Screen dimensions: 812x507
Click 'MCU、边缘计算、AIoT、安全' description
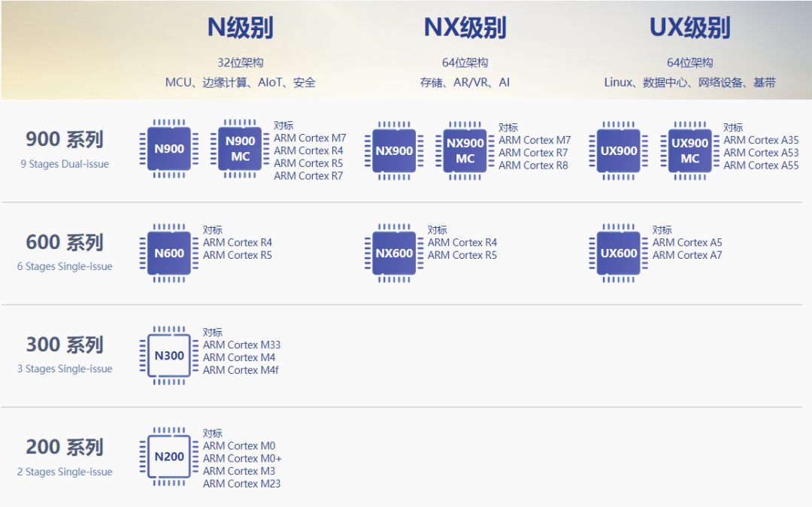241,82
